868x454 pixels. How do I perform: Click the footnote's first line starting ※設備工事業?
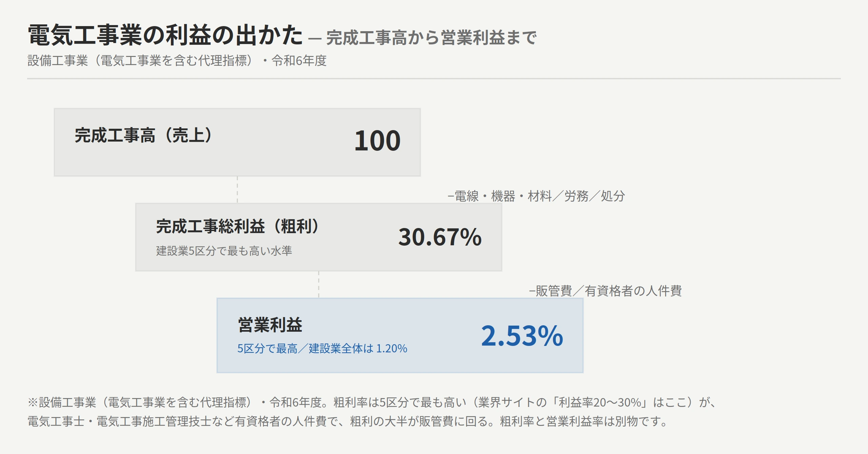(372, 403)
